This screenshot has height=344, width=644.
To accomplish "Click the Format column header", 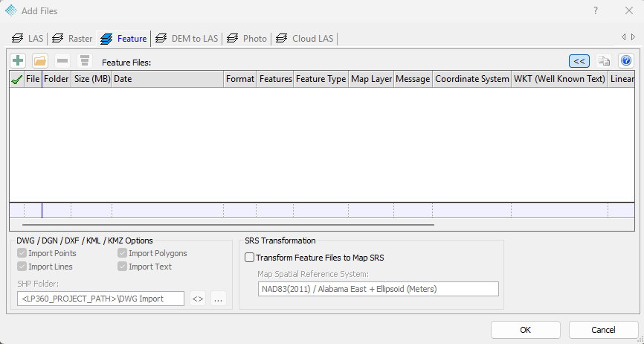I will tap(240, 80).
